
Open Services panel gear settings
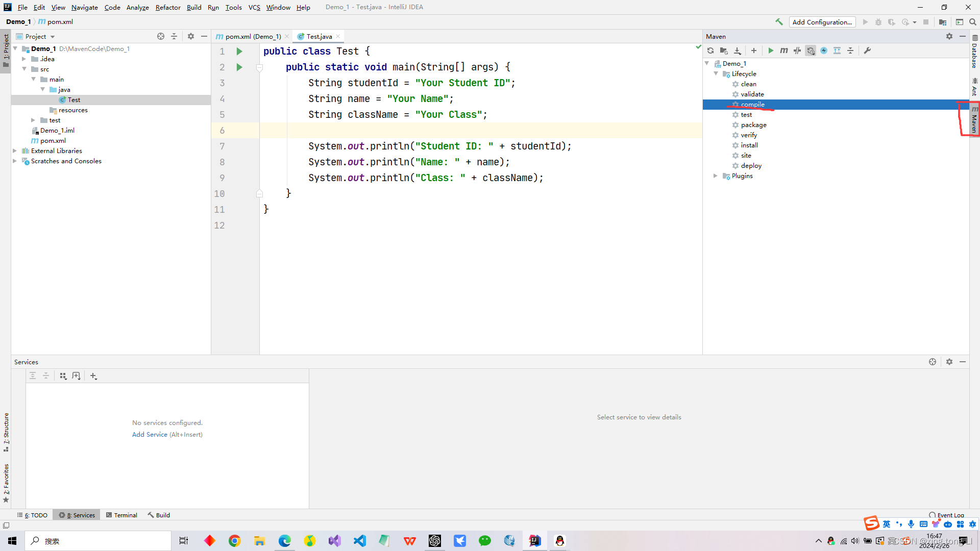(949, 362)
